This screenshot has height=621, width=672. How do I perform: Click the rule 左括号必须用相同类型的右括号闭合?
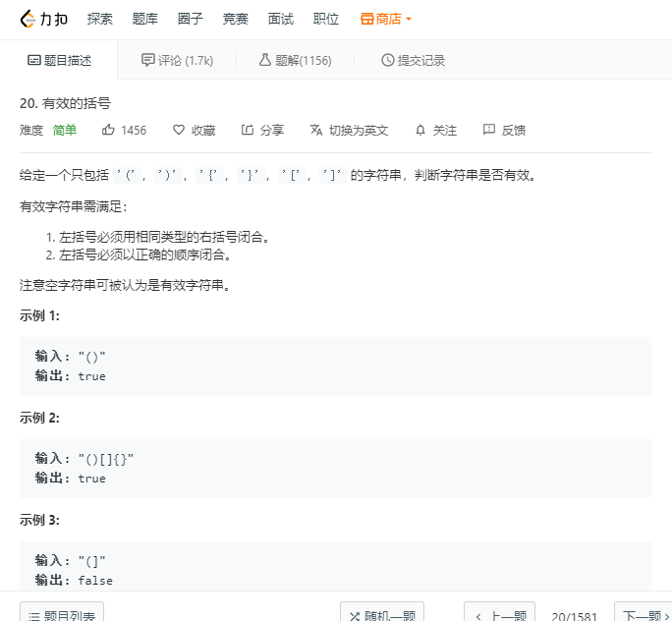[x=165, y=237]
